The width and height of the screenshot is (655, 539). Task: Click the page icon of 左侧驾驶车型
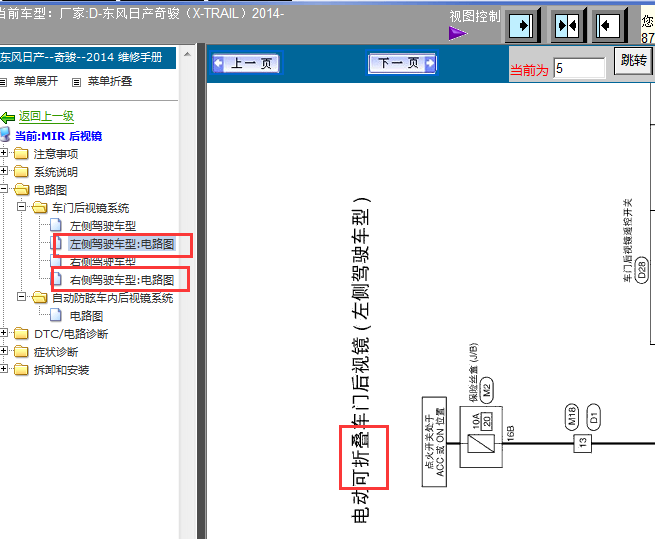[x=56, y=225]
